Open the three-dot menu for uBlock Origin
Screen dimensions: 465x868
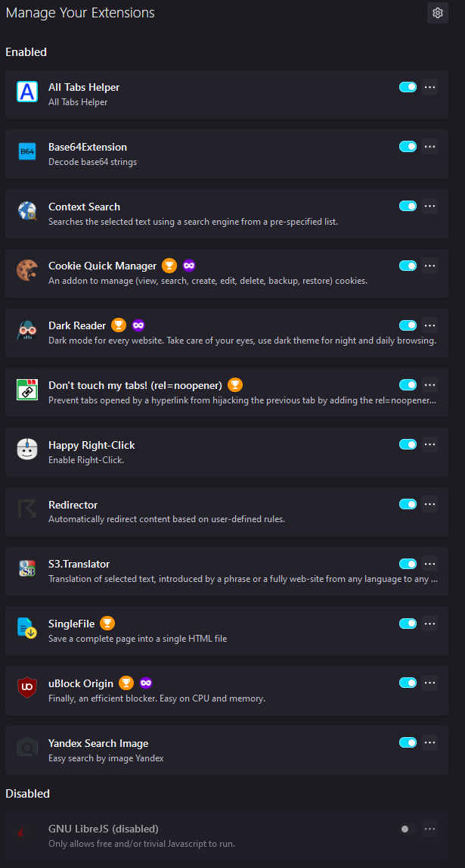point(430,683)
